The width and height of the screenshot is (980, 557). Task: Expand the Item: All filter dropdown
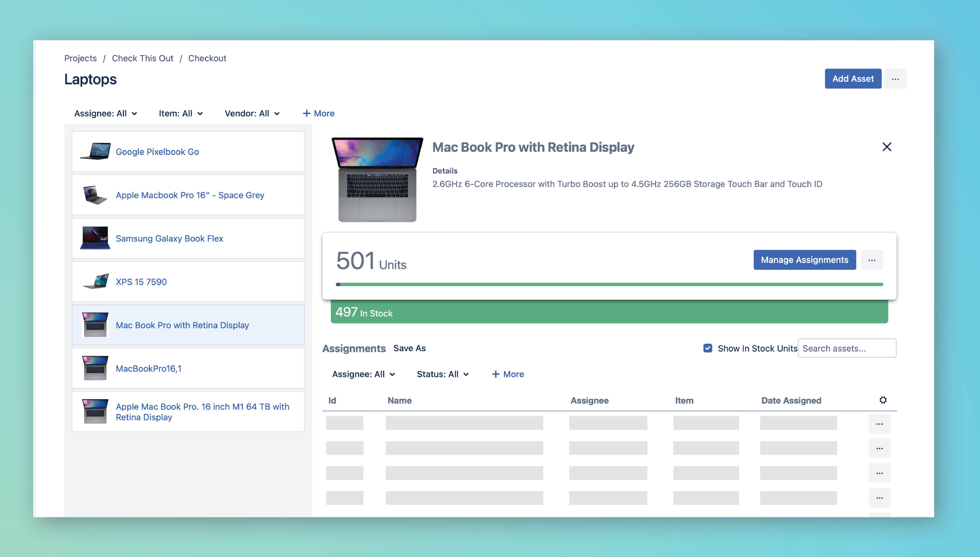point(181,113)
